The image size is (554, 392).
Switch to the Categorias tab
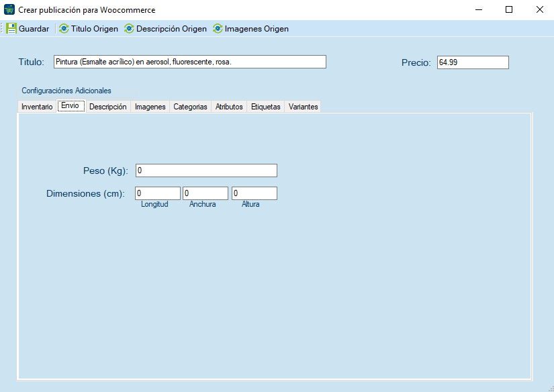point(190,107)
